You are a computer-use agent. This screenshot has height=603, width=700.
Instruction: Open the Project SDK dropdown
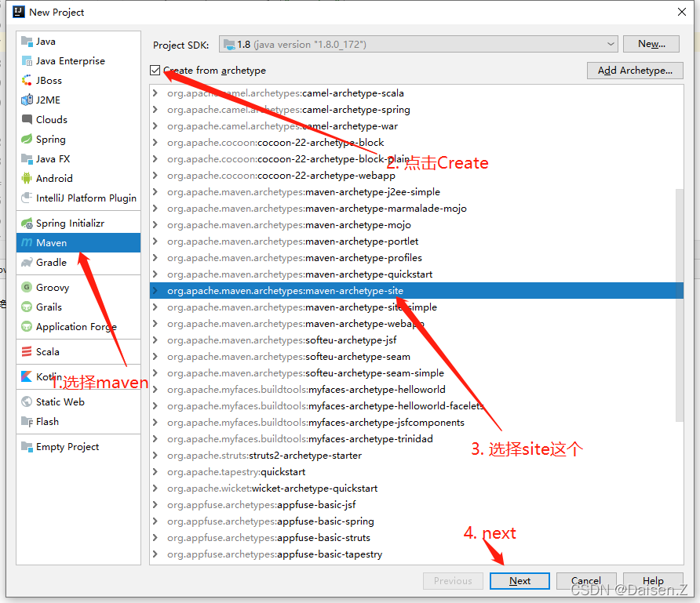pyautogui.click(x=418, y=44)
